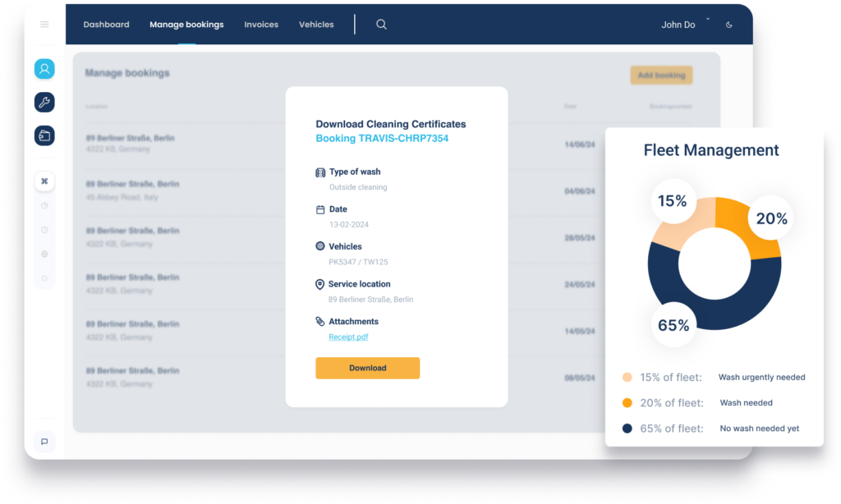
Task: Click the user profile sidebar icon
Action: [x=44, y=69]
